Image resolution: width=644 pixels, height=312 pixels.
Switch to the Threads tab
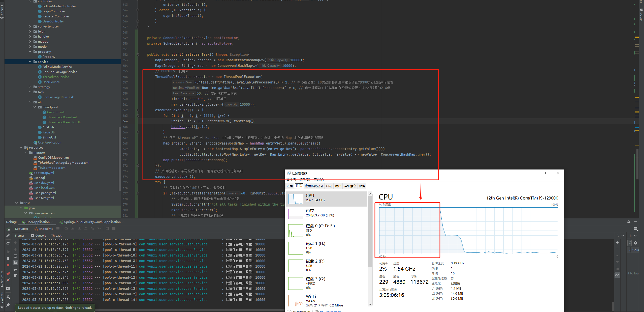pos(56,236)
